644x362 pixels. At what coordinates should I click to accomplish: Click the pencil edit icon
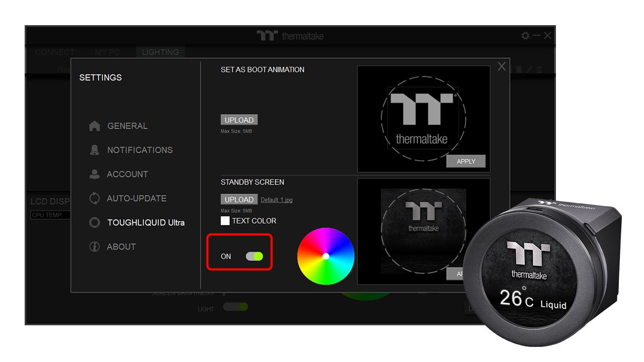[529, 70]
